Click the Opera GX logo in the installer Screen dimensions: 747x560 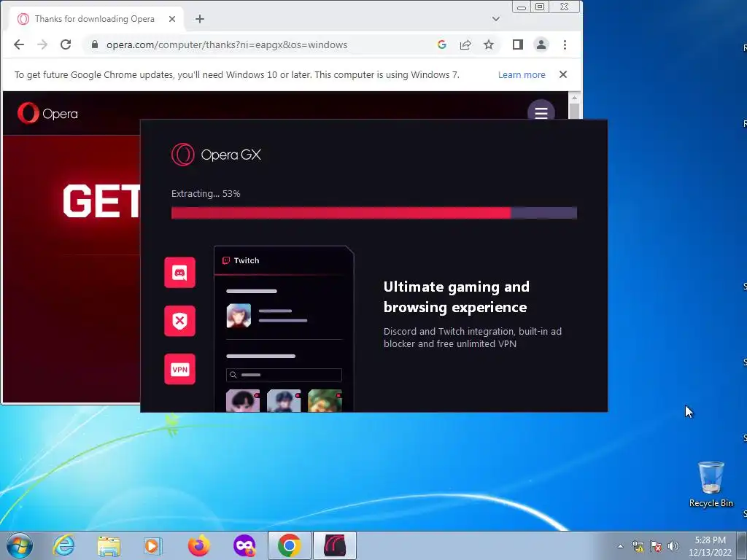tap(216, 155)
